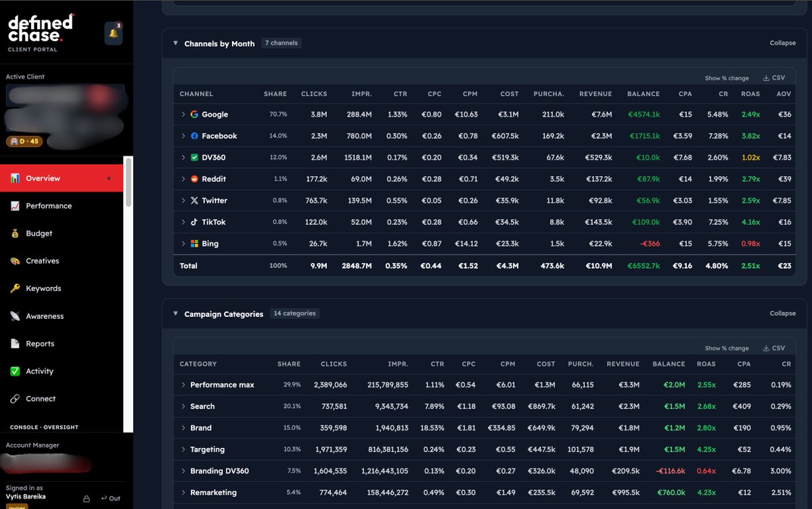
Task: Open Reports in sidebar
Action: point(62,344)
